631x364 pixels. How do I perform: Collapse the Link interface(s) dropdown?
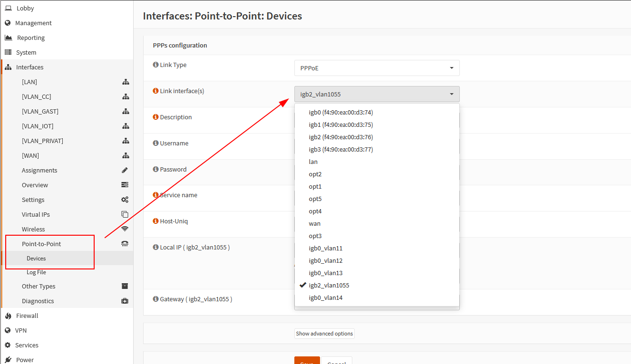377,94
